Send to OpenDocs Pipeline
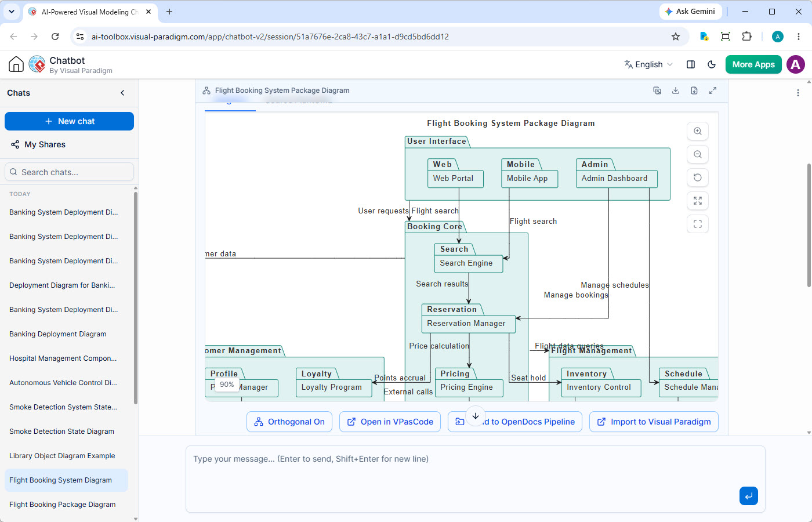 (x=515, y=422)
